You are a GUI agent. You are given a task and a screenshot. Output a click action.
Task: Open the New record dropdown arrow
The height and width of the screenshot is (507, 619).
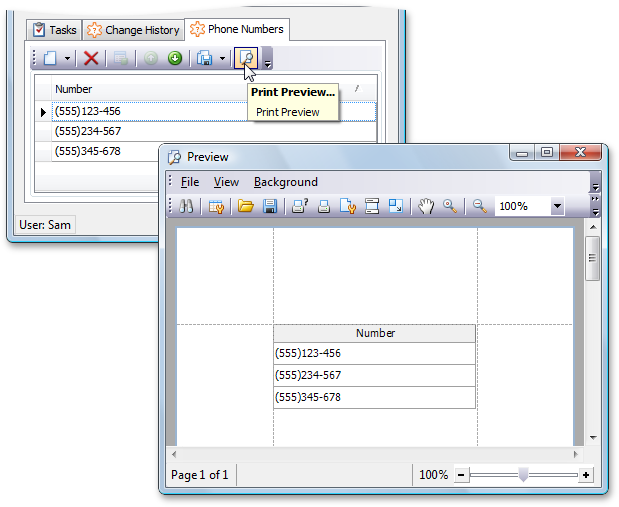coord(68,58)
